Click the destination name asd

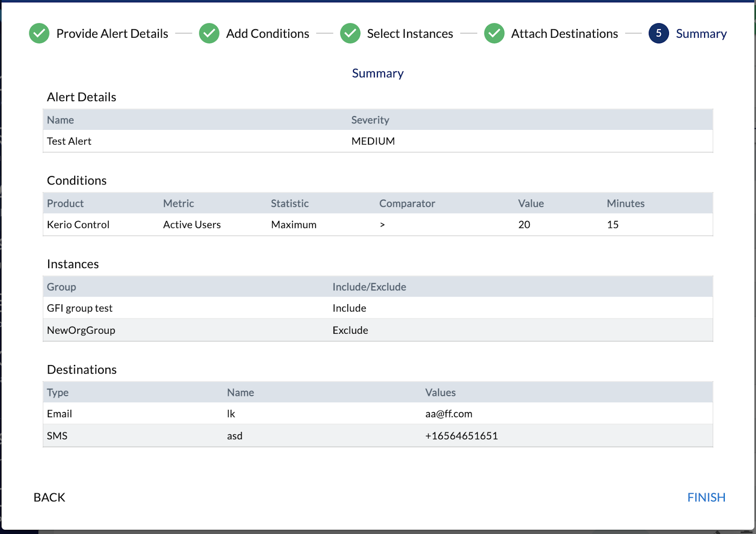[x=234, y=436]
